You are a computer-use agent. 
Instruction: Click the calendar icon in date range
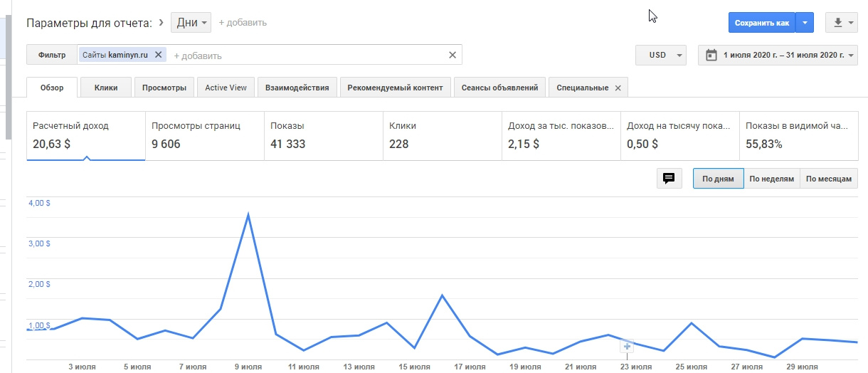click(x=711, y=55)
